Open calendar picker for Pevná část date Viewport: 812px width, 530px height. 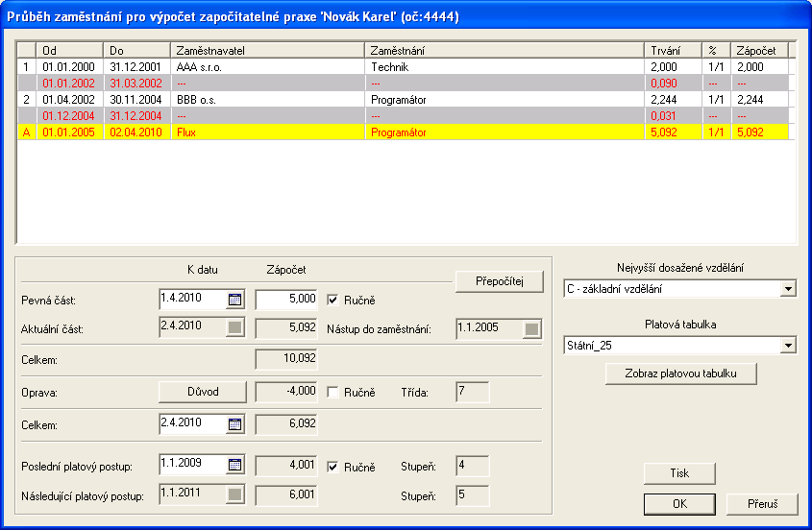(235, 300)
